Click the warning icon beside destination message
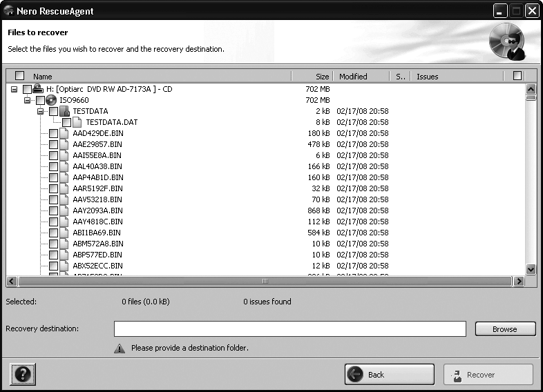 point(120,349)
